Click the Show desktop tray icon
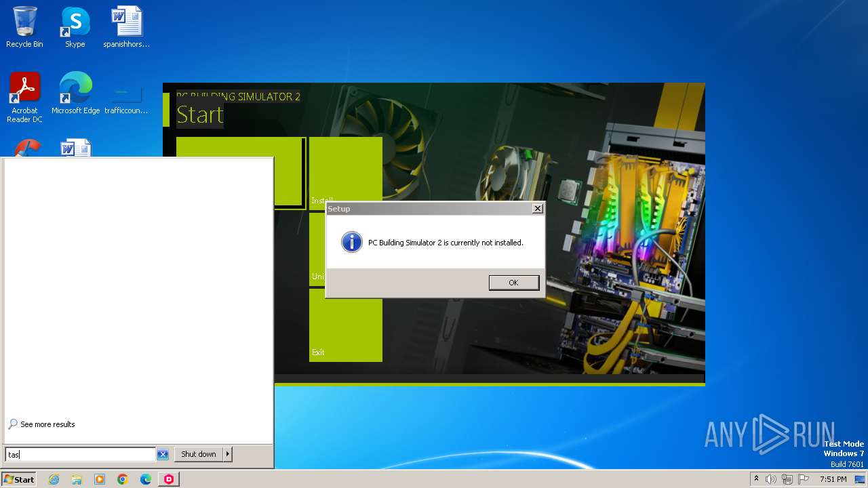This screenshot has width=868, height=488. [x=860, y=479]
